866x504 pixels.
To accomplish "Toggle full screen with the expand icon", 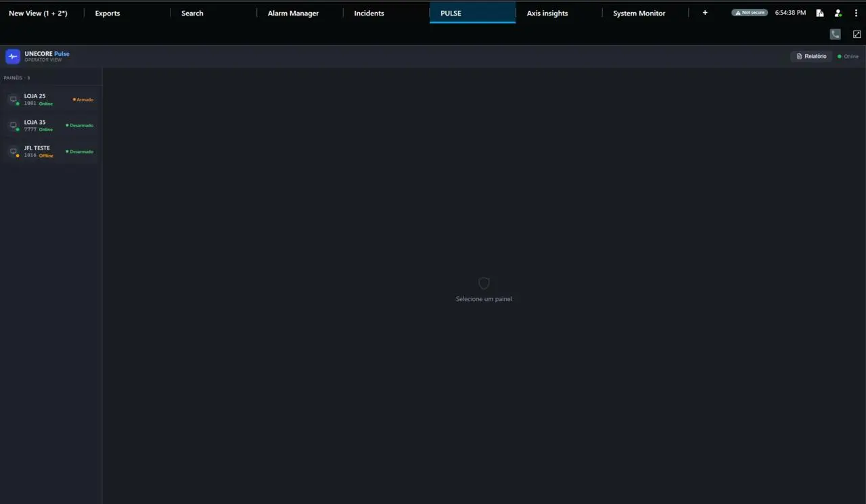I will point(857,35).
